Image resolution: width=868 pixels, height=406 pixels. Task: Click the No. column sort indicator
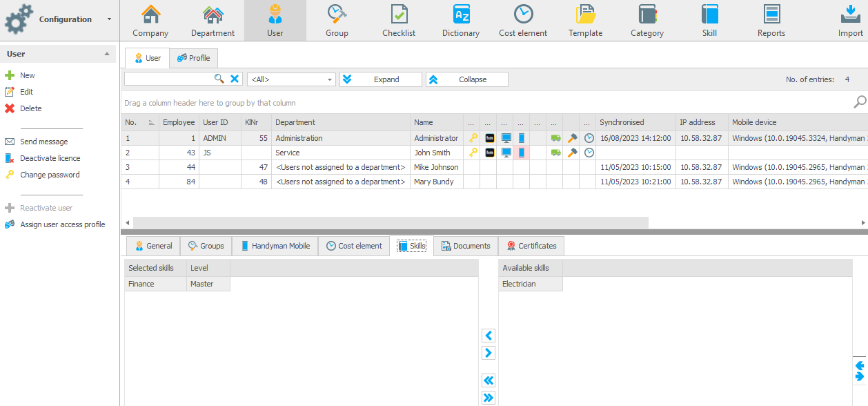tap(151, 123)
